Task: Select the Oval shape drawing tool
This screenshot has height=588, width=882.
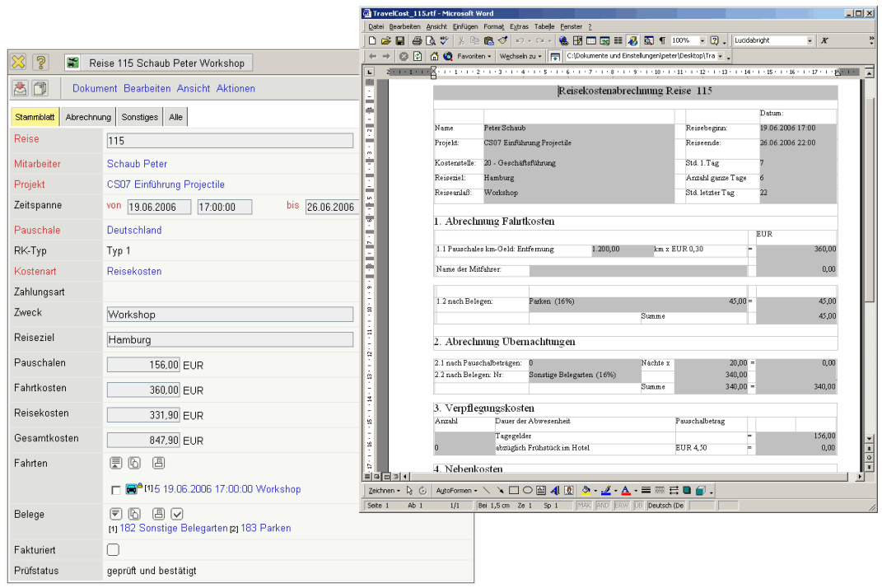Action: pos(527,490)
